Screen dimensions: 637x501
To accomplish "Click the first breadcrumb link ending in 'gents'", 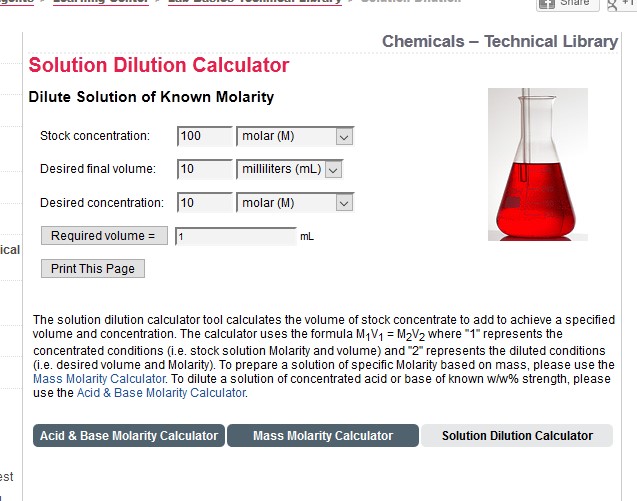I will pos(17,2).
